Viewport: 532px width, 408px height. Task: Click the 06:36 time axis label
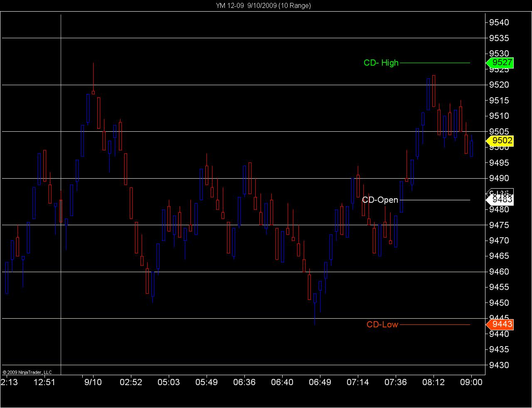244,382
